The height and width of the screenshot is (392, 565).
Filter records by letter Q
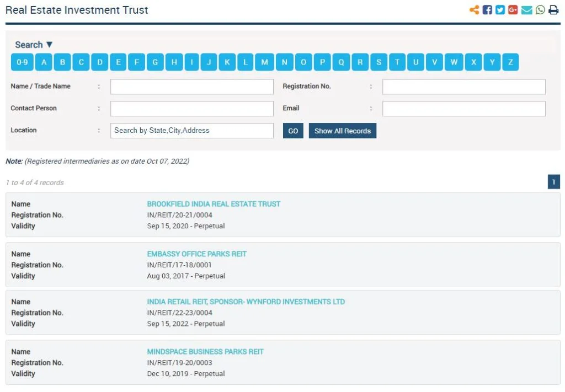(x=341, y=62)
